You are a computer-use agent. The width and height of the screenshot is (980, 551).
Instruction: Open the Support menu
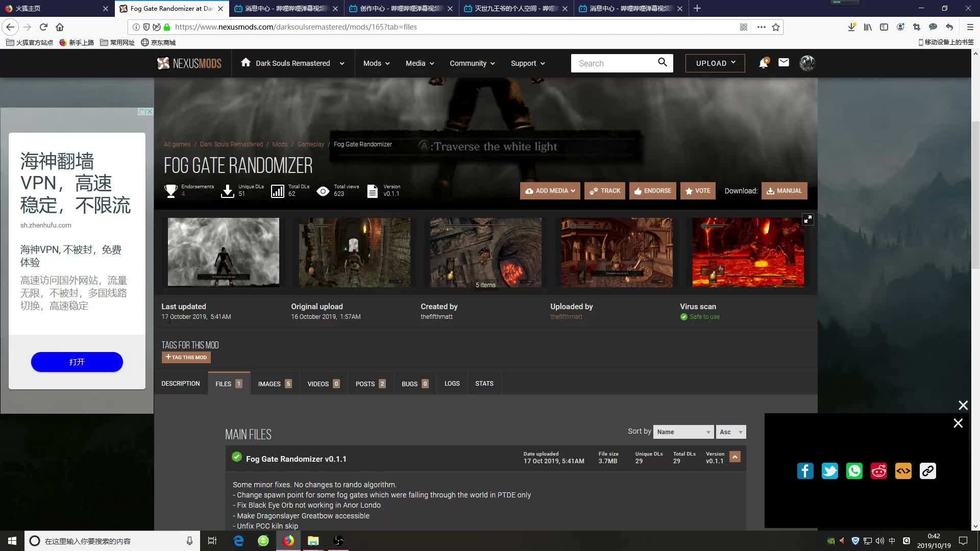click(528, 63)
